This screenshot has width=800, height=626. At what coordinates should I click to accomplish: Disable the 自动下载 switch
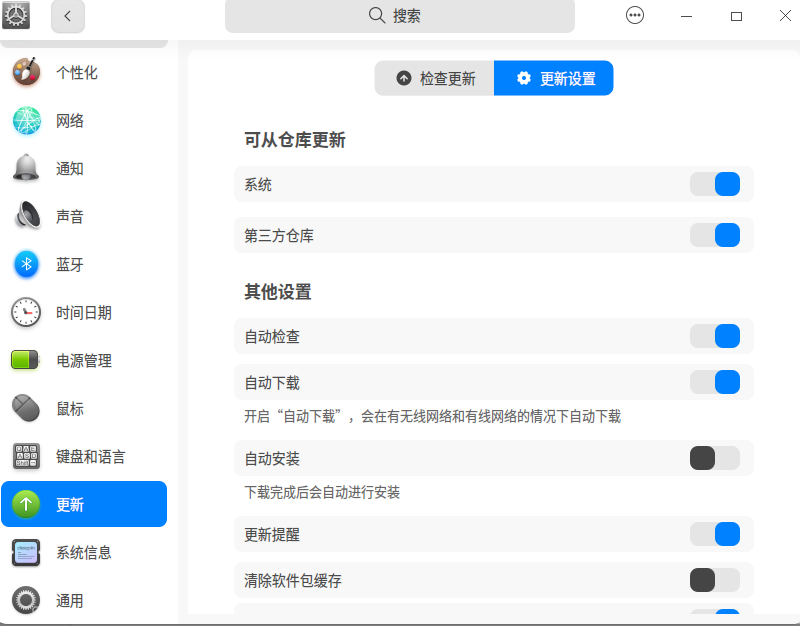(x=715, y=382)
